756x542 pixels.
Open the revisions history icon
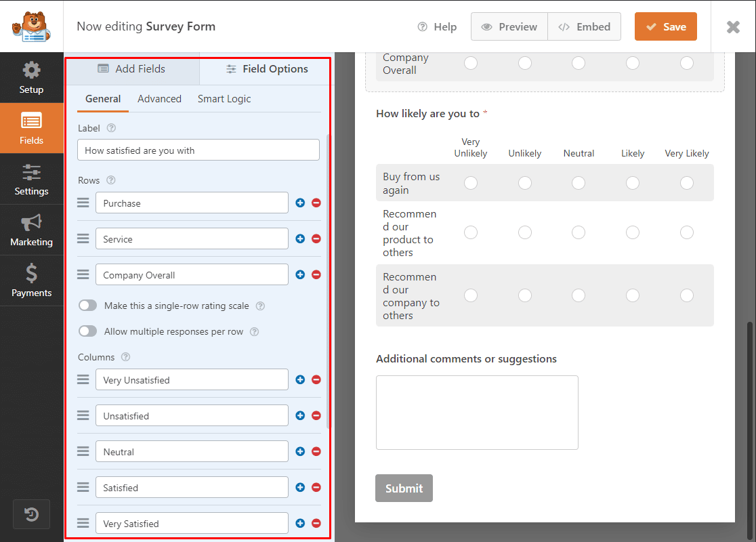[31, 514]
